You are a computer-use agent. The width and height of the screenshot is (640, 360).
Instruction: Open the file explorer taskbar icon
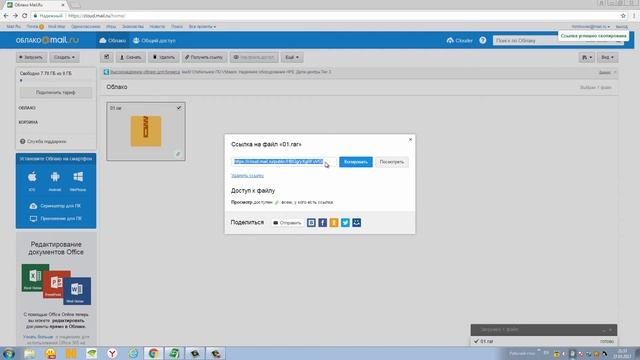click(30, 353)
